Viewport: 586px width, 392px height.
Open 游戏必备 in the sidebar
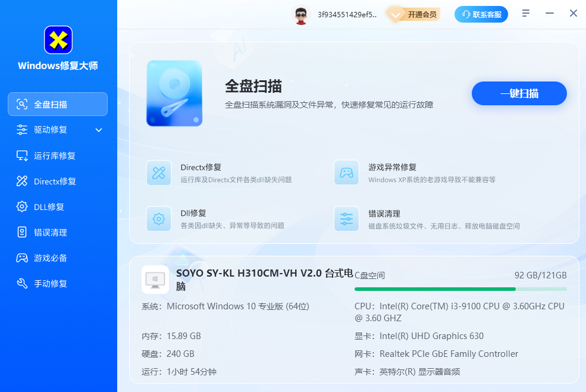tap(51, 258)
